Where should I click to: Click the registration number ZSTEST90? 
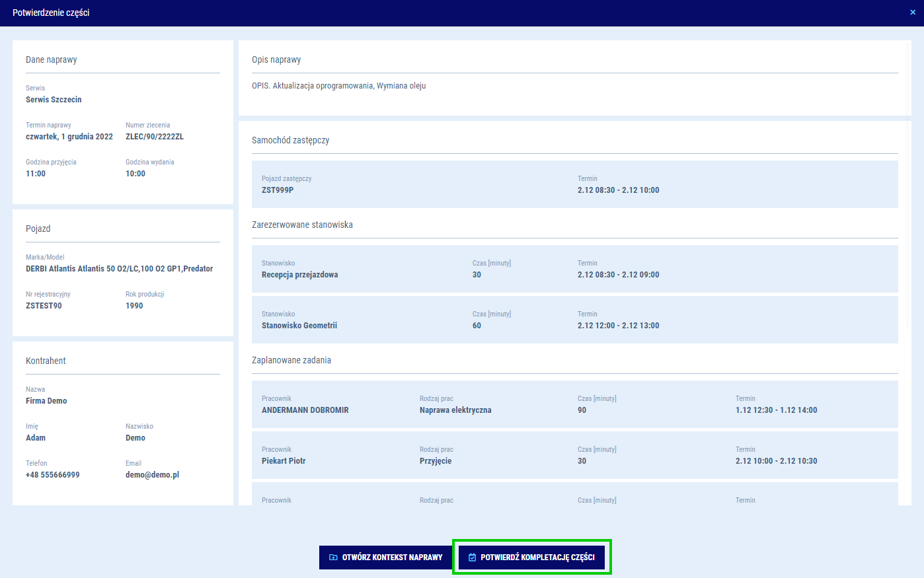[x=44, y=306]
